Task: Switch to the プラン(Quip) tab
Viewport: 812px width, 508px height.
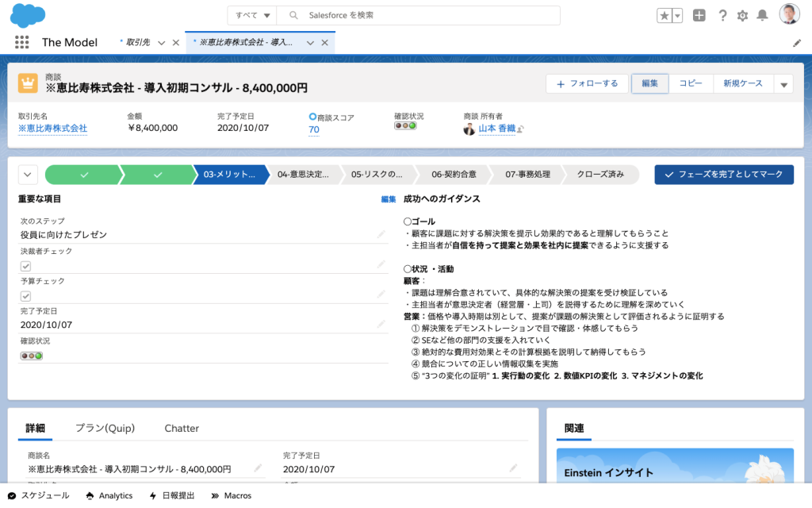Action: (x=105, y=429)
